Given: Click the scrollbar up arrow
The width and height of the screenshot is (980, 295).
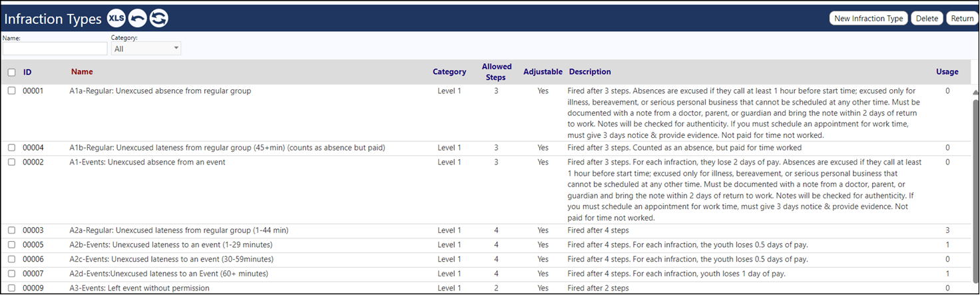Looking at the screenshot, I should click(976, 92).
